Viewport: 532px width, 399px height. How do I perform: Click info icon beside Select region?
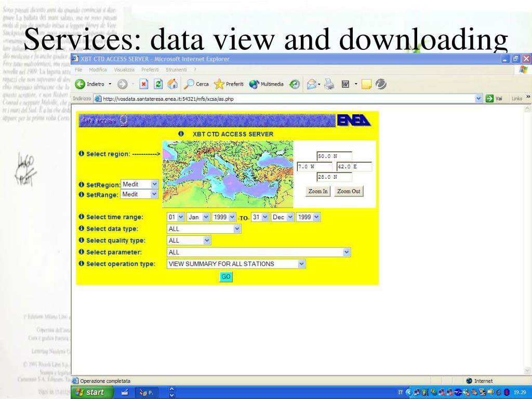pos(82,153)
